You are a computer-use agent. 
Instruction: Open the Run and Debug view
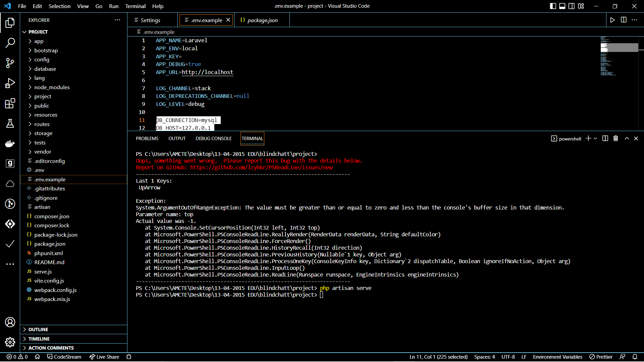[x=10, y=83]
